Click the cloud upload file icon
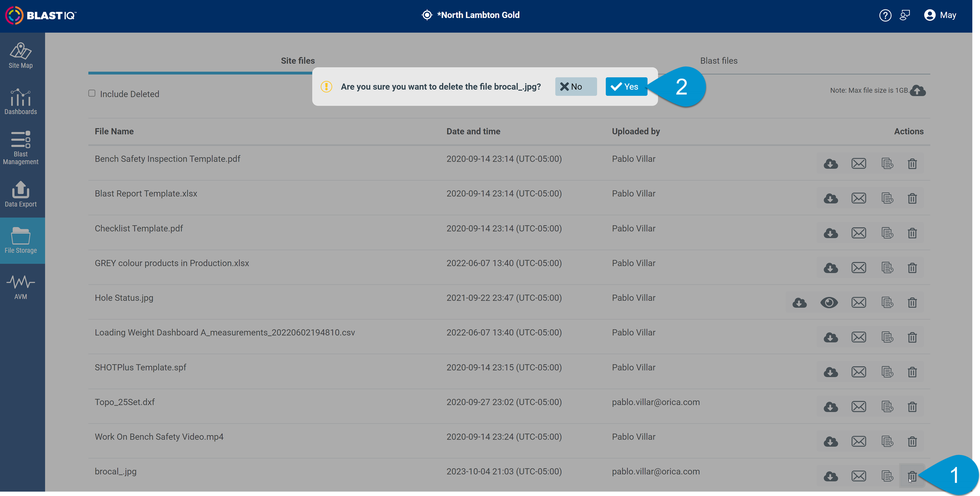980x496 pixels. tap(918, 91)
